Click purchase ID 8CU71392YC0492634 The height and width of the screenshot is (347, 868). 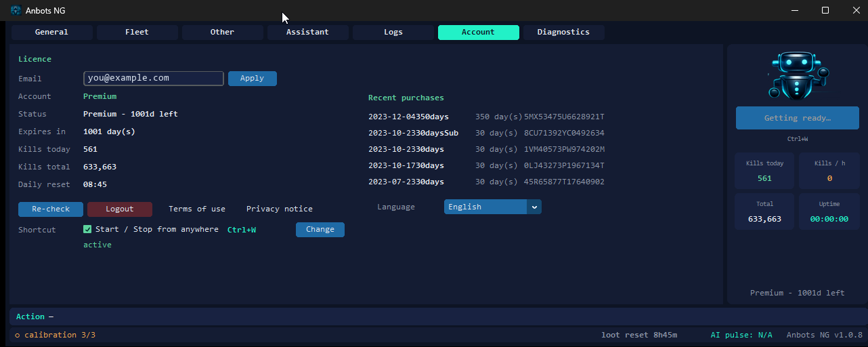(564, 134)
